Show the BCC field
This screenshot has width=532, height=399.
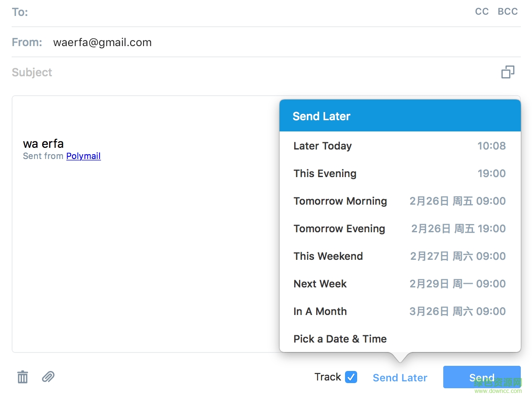[507, 12]
